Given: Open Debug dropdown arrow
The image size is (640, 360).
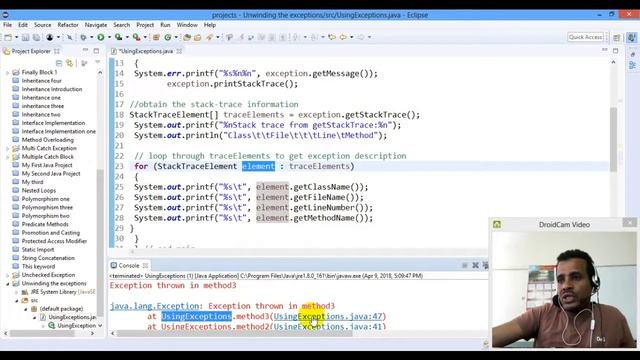Looking at the screenshot, I should click(x=91, y=37).
